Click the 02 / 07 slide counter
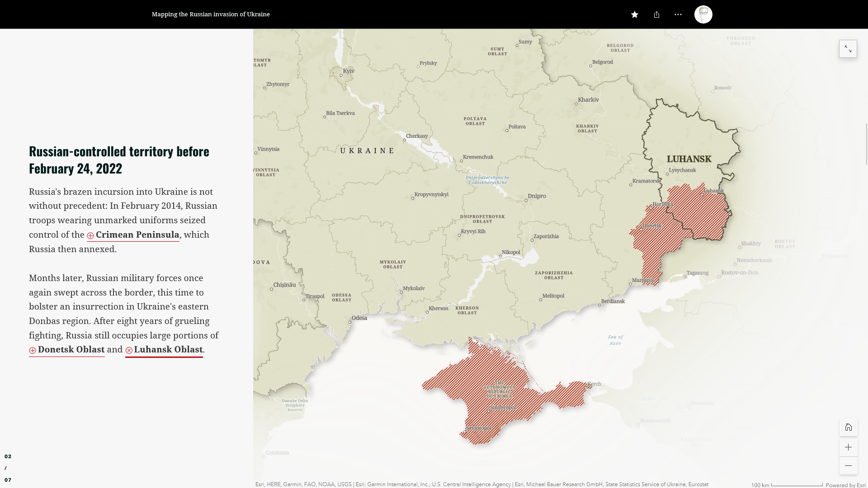The width and height of the screenshot is (868, 488). click(8, 468)
